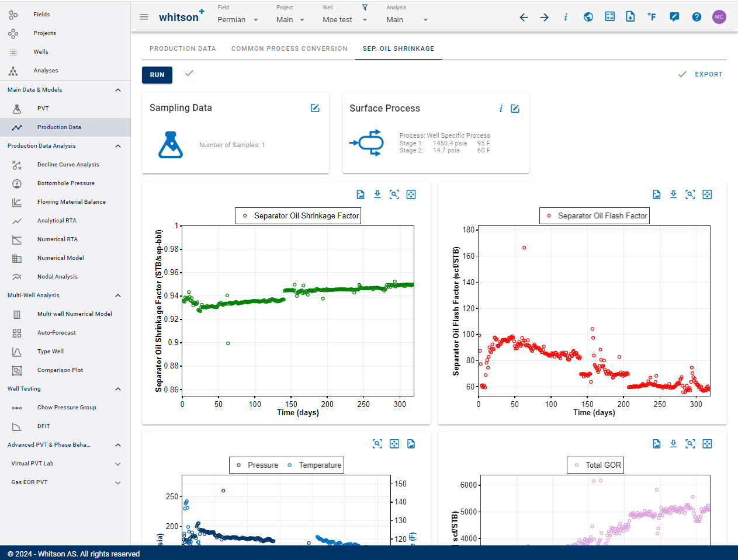Save Pressure Temperature chart as image
The height and width of the screenshot is (560, 738).
click(x=411, y=444)
